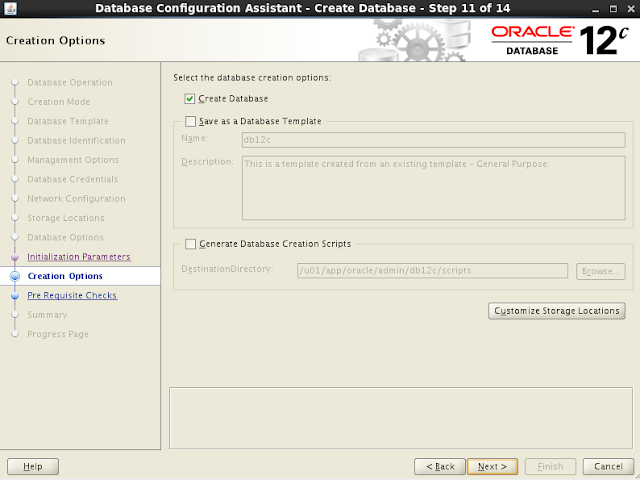Click the Creation Options step bullet icon
Image resolution: width=640 pixels, height=480 pixels.
[15, 276]
